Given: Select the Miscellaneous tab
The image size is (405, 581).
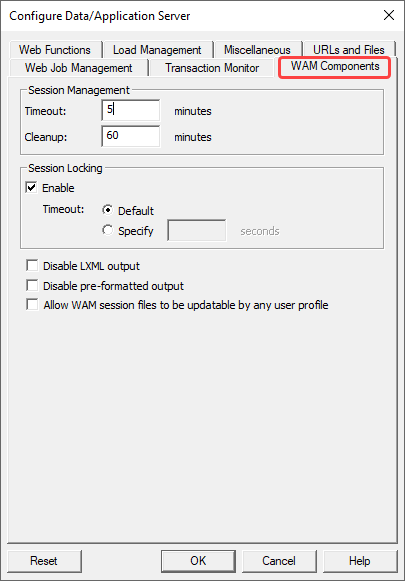Looking at the screenshot, I should point(257,50).
